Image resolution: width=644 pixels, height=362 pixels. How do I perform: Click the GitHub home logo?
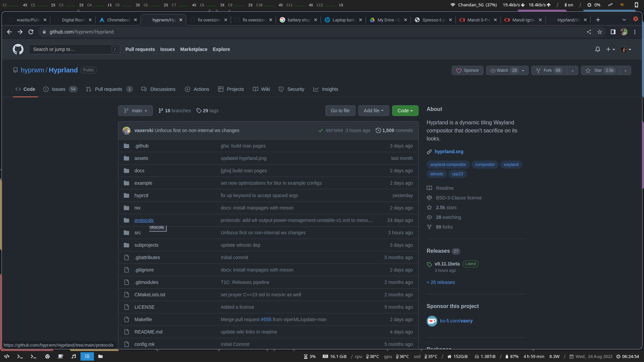[x=18, y=49]
